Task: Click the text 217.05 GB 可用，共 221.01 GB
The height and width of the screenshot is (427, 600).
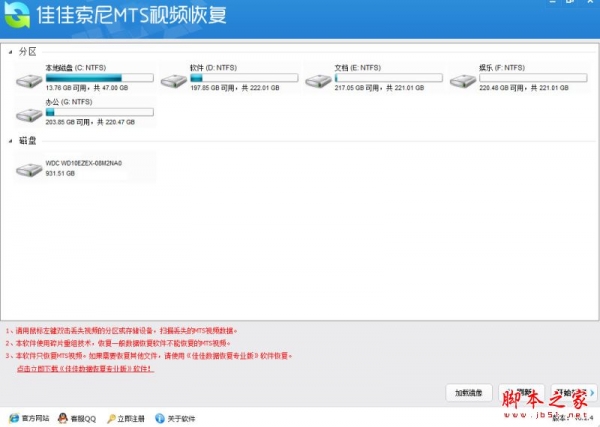Action: click(x=379, y=88)
